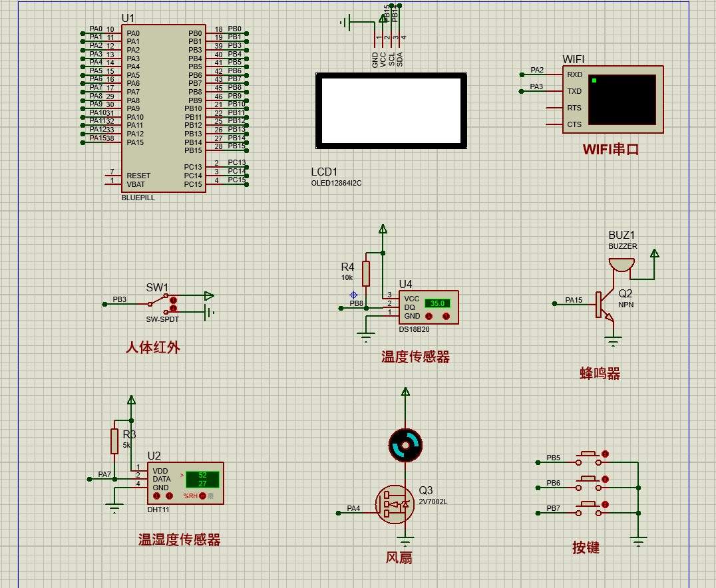Toggle SW1 switch upper actuator dot
This screenshot has width=716, height=588.
(174, 300)
